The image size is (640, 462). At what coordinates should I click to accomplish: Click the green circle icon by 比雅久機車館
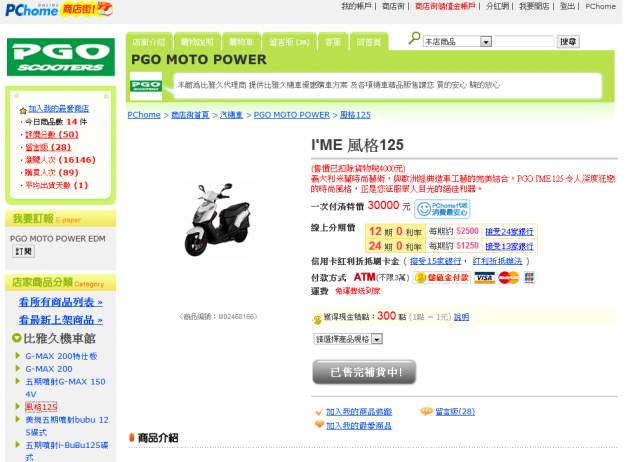17,338
